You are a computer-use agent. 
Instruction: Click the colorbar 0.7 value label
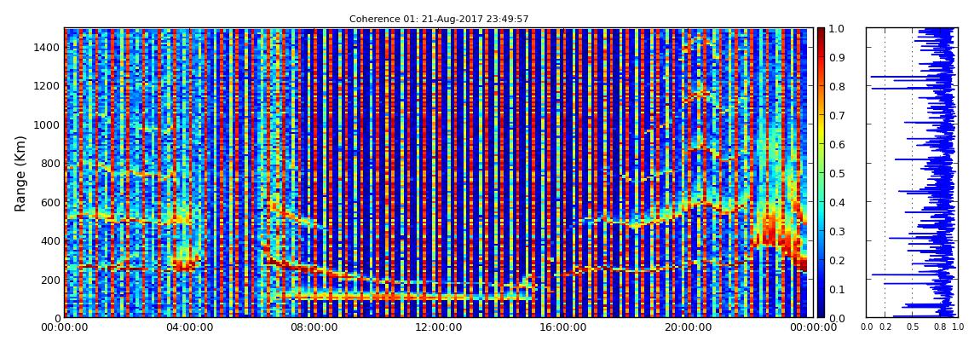pos(839,116)
